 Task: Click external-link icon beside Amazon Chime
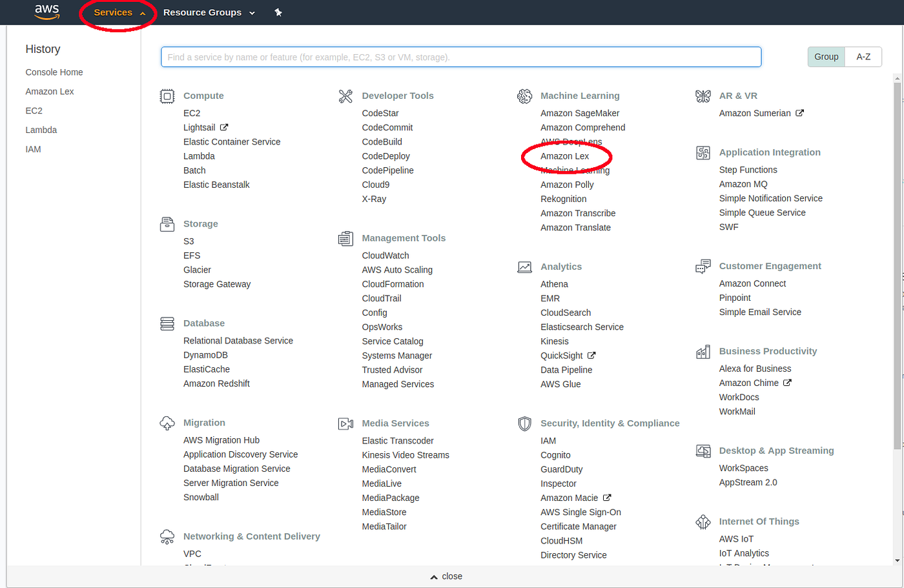point(787,382)
